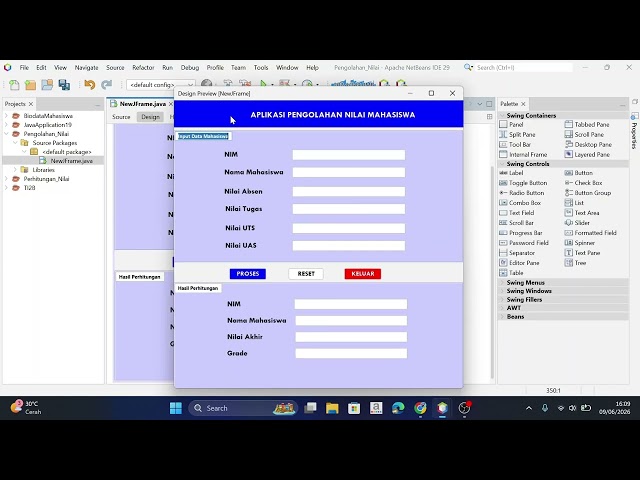Click the Redo toolbar icon
The height and width of the screenshot is (480, 640).
point(107,84)
